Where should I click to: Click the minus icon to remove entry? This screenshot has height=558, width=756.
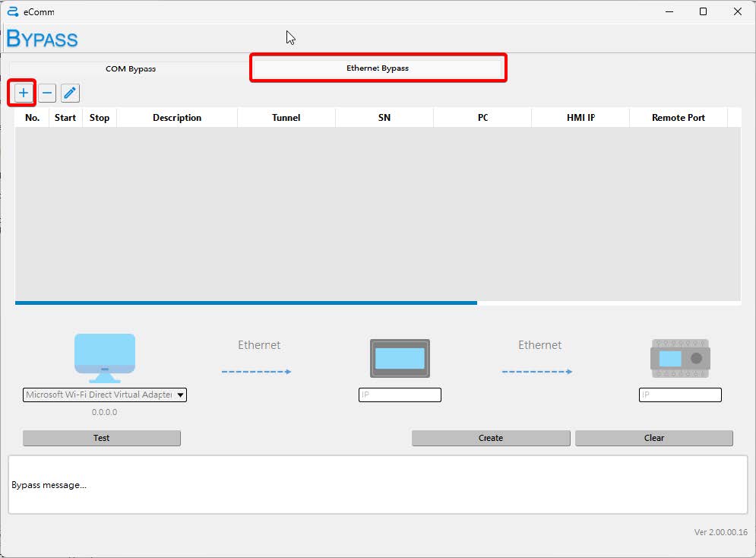coord(47,93)
